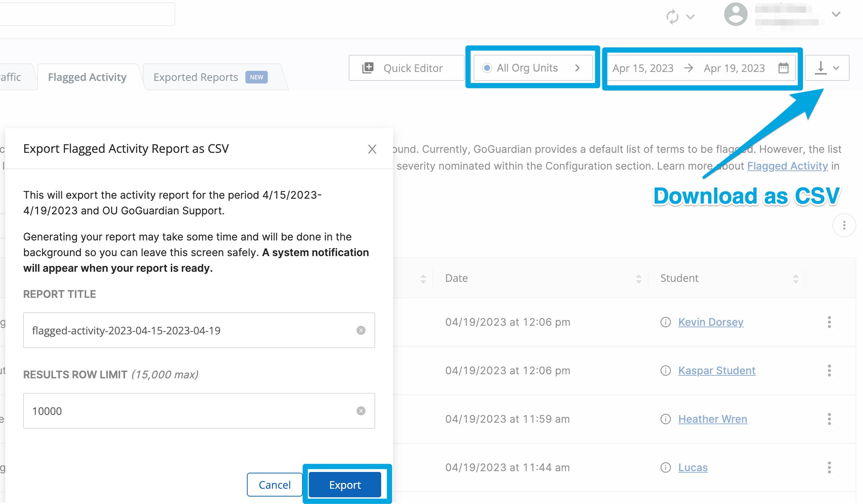863x504 pixels.
Task: Open row menu for Lucas
Action: pyautogui.click(x=829, y=467)
